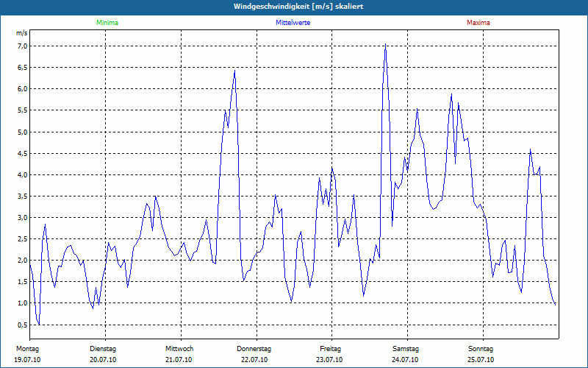588x368 pixels.
Task: Click the 2,0 value on the y-axis
Action: [x=23, y=261]
